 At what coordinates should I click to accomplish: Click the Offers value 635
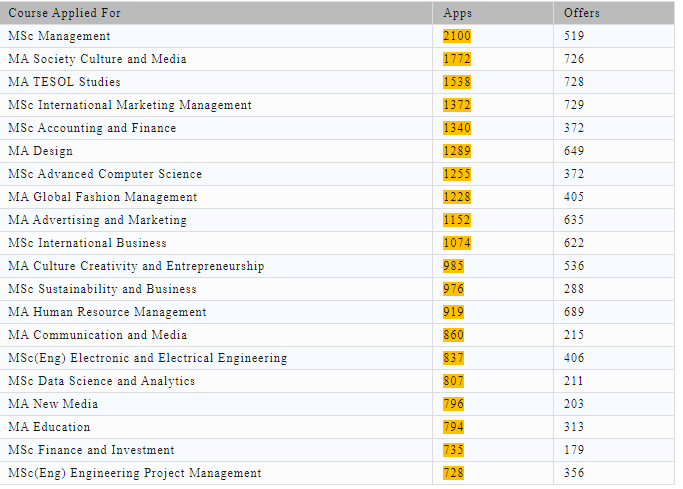574,220
